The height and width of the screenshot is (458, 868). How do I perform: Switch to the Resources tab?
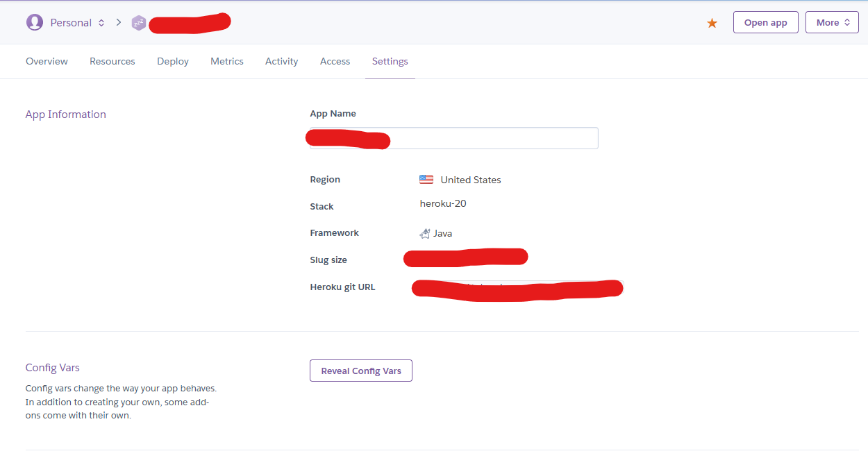[112, 61]
